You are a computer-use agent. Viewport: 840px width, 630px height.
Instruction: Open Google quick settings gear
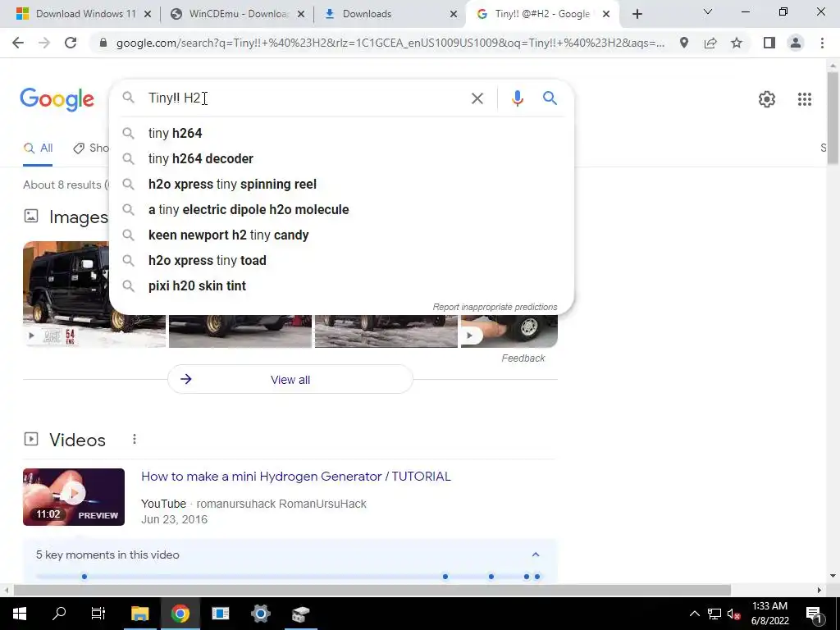(x=767, y=99)
